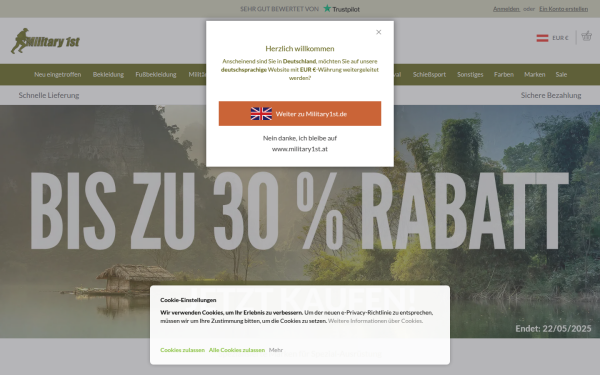Open the Bekleidung menu
Image resolution: width=600 pixels, height=375 pixels.
click(108, 75)
